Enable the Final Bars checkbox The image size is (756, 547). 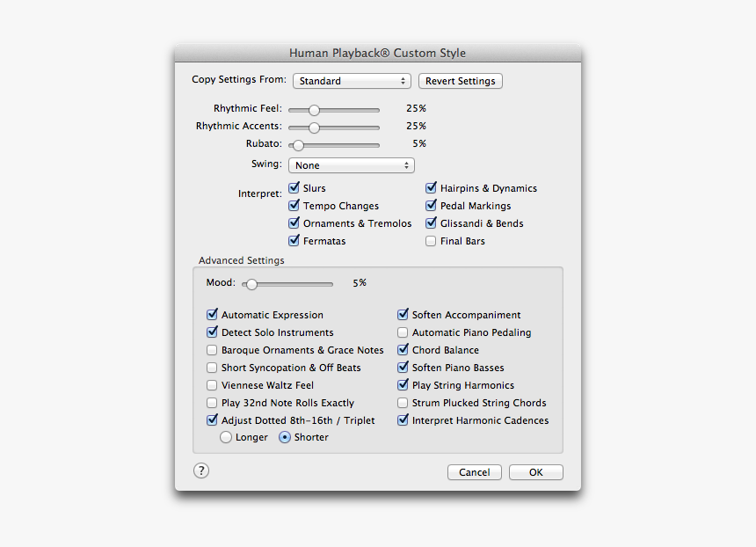pos(431,241)
